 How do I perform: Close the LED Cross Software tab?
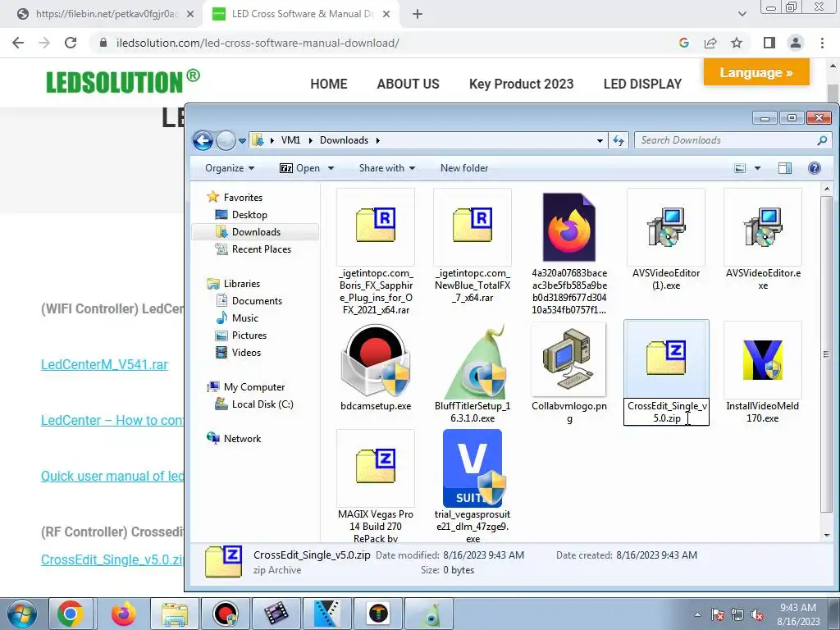[x=386, y=14]
